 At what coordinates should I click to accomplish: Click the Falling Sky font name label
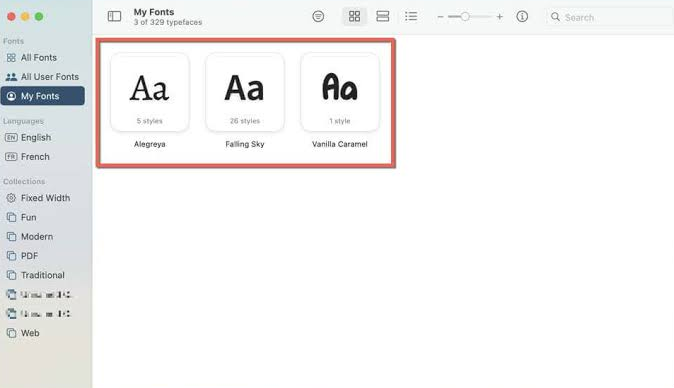[x=245, y=144]
